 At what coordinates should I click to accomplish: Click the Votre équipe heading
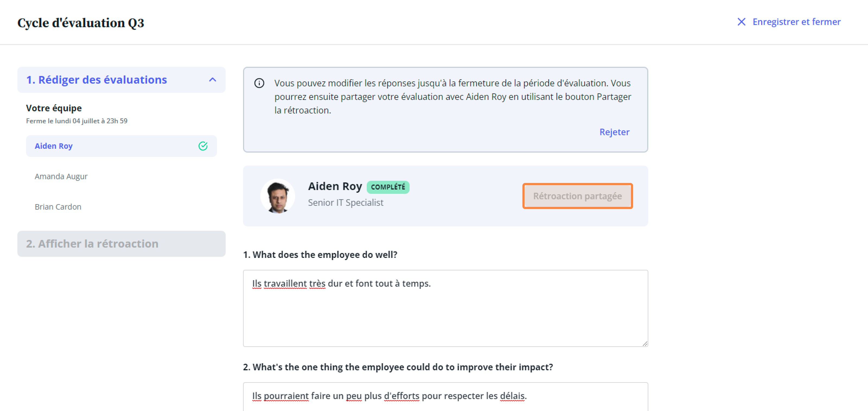(x=54, y=108)
